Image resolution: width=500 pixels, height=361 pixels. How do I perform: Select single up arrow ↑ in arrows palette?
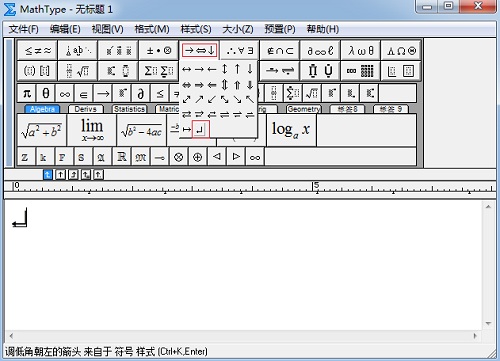point(237,69)
